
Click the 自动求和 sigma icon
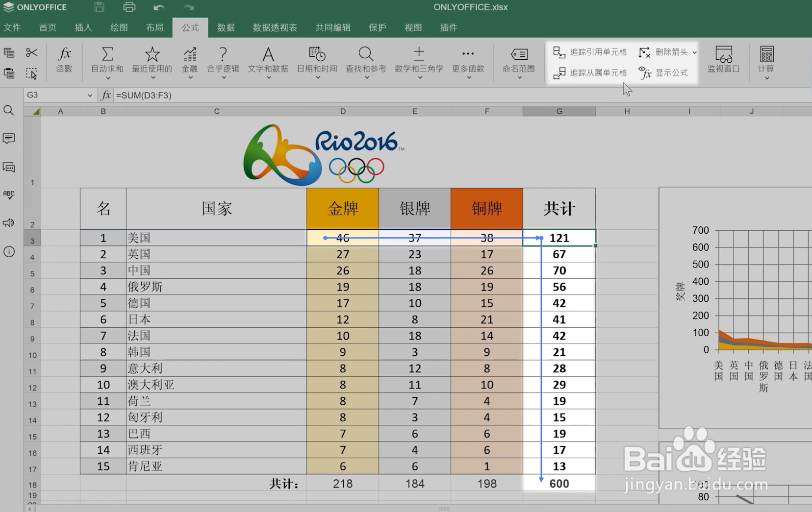pyautogui.click(x=107, y=54)
